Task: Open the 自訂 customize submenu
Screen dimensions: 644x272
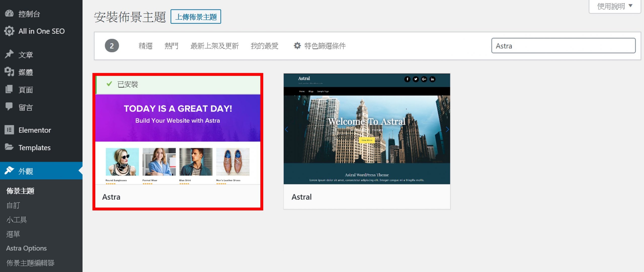Action: tap(13, 205)
